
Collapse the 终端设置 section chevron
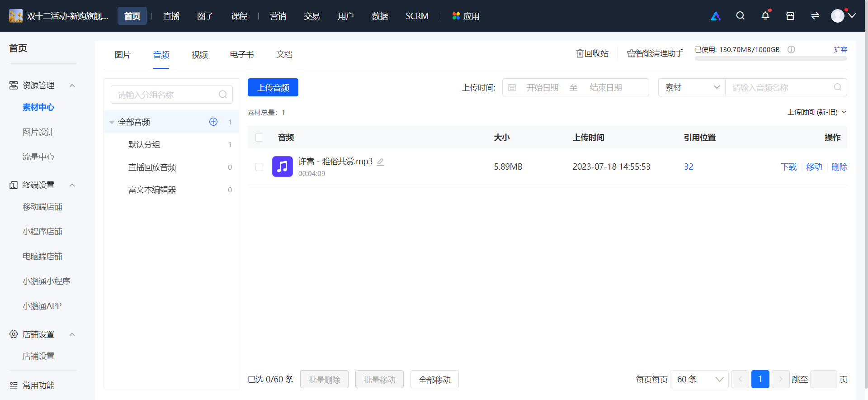click(x=72, y=185)
